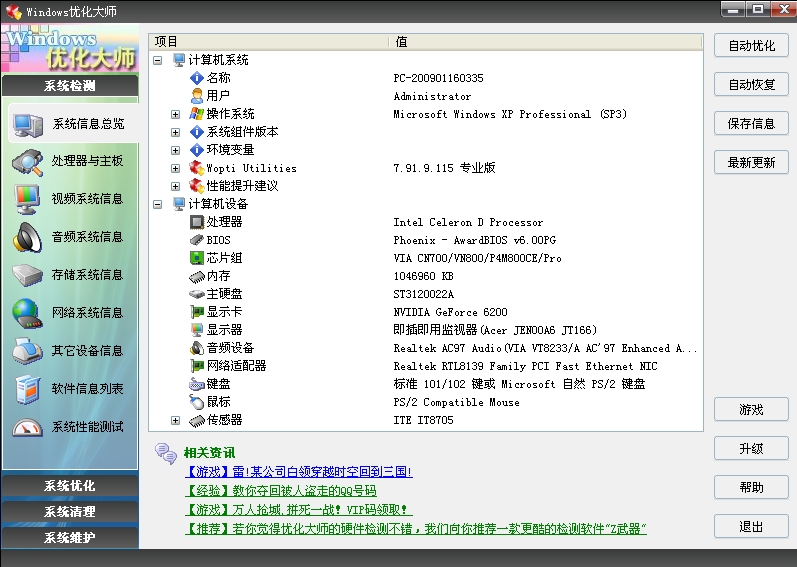Open the 教你夺回被人盗走的QQ号码 link

tap(281, 490)
